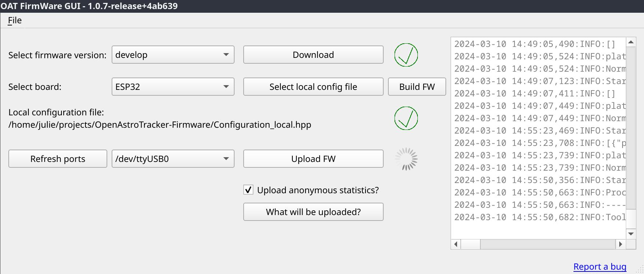Click the log panel scroll down arrow
644x274 pixels.
[631, 234]
